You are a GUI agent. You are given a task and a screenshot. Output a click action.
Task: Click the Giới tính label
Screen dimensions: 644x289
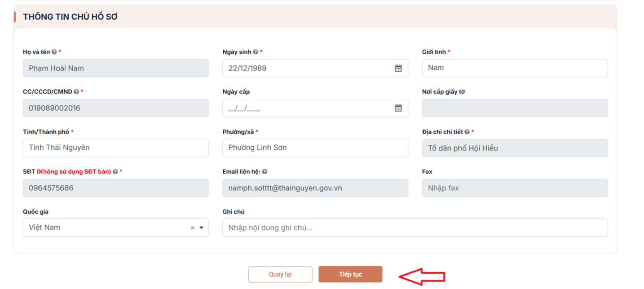pos(434,52)
